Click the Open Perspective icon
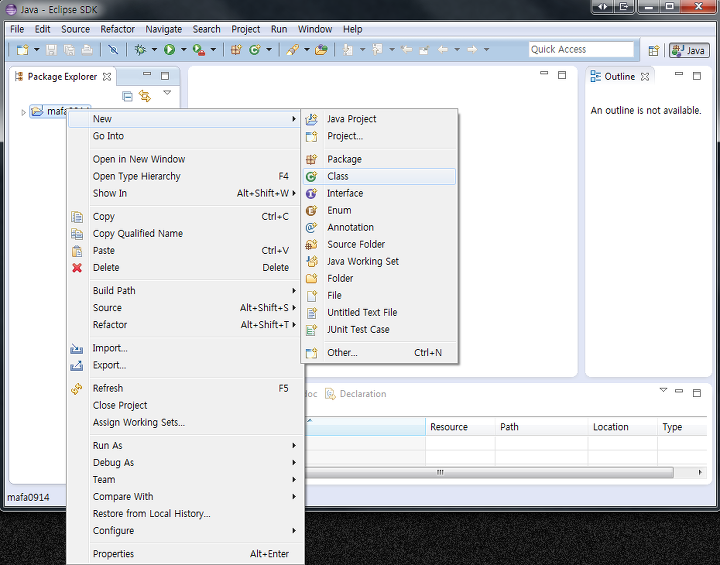This screenshot has height=565, width=720. (653, 51)
